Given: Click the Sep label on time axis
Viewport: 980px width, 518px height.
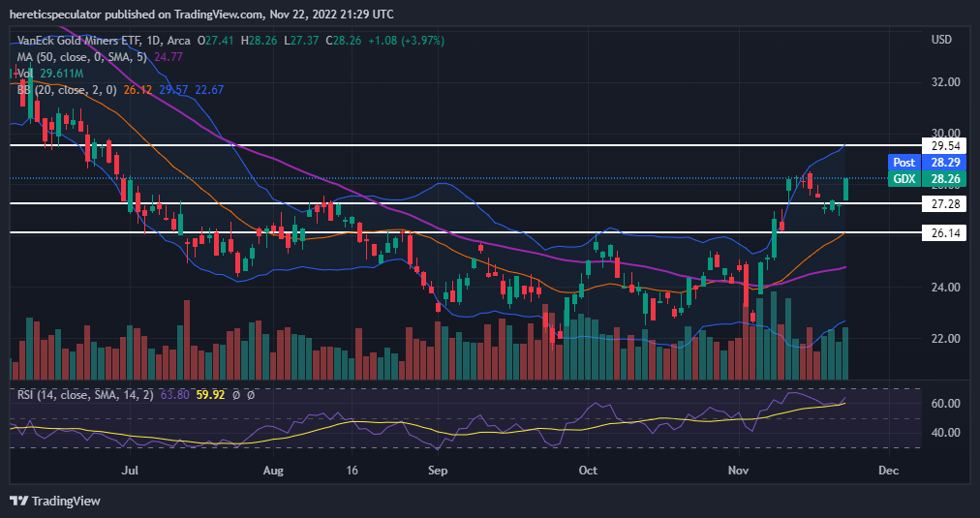Looking at the screenshot, I should coord(438,471).
